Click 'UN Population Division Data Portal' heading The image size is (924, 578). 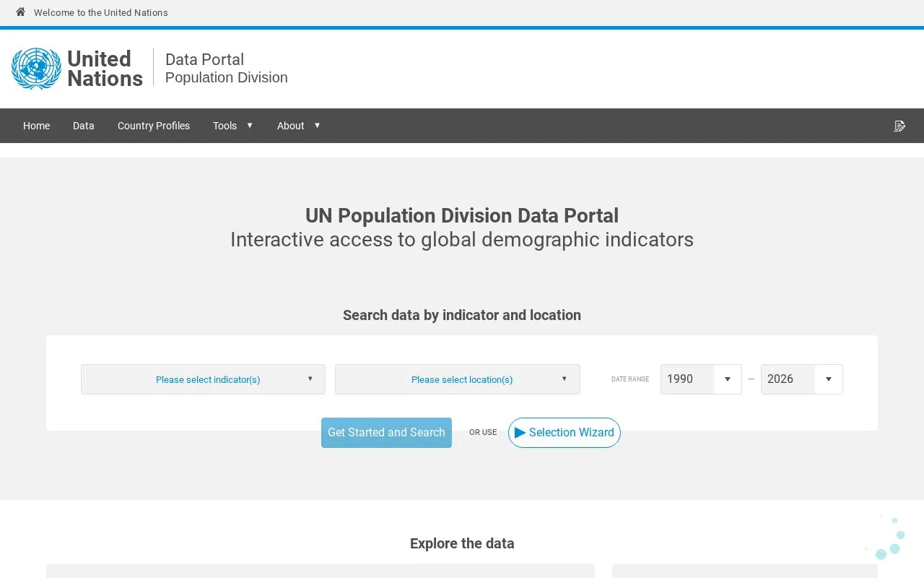pyautogui.click(x=462, y=215)
